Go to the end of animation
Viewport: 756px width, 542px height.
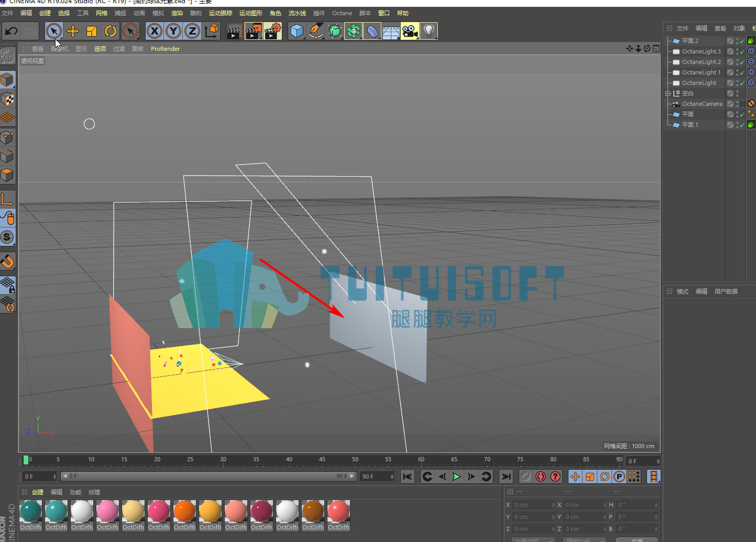506,476
